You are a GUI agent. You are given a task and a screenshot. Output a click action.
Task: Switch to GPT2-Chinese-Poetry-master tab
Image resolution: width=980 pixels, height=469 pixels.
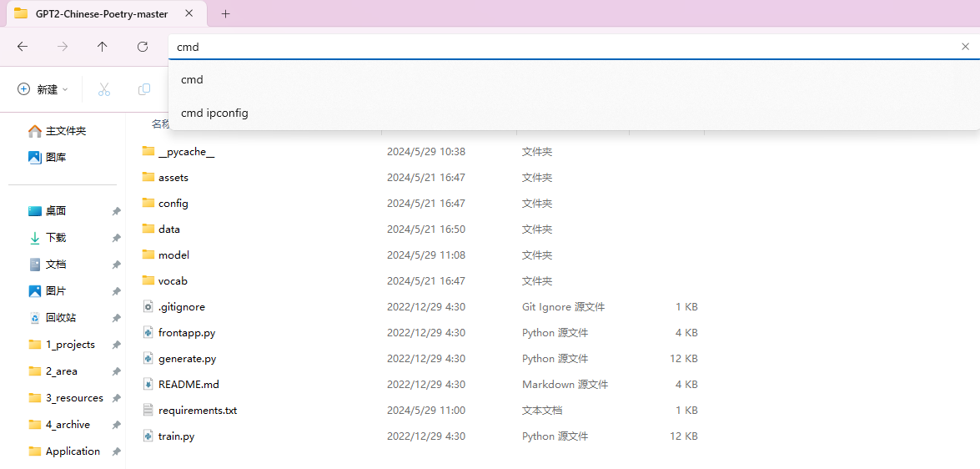point(100,14)
